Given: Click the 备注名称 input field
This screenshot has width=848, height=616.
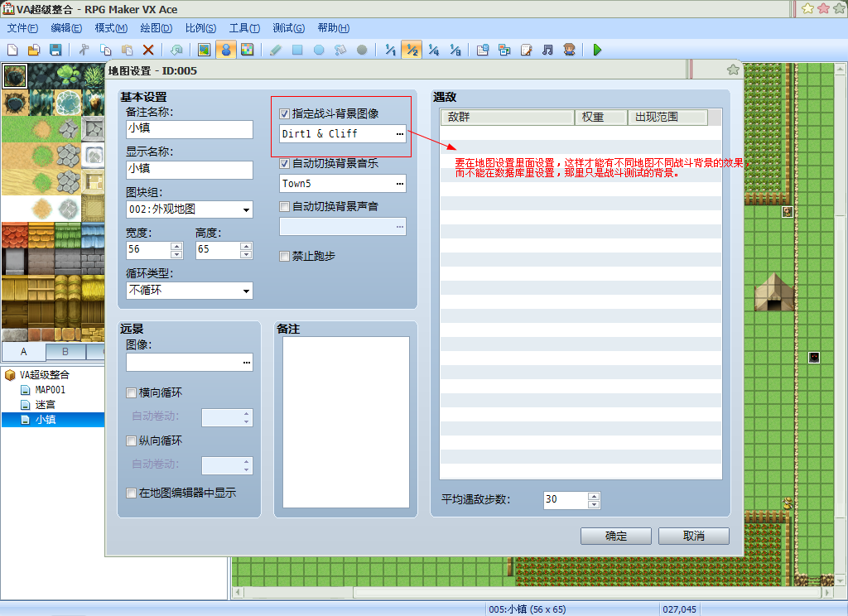Looking at the screenshot, I should (x=190, y=129).
